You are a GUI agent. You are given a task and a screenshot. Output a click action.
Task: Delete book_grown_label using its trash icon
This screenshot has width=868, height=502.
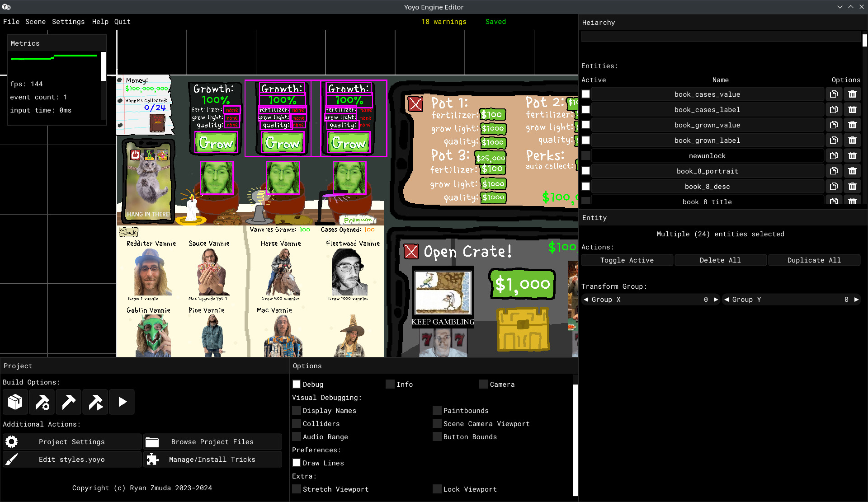click(852, 141)
